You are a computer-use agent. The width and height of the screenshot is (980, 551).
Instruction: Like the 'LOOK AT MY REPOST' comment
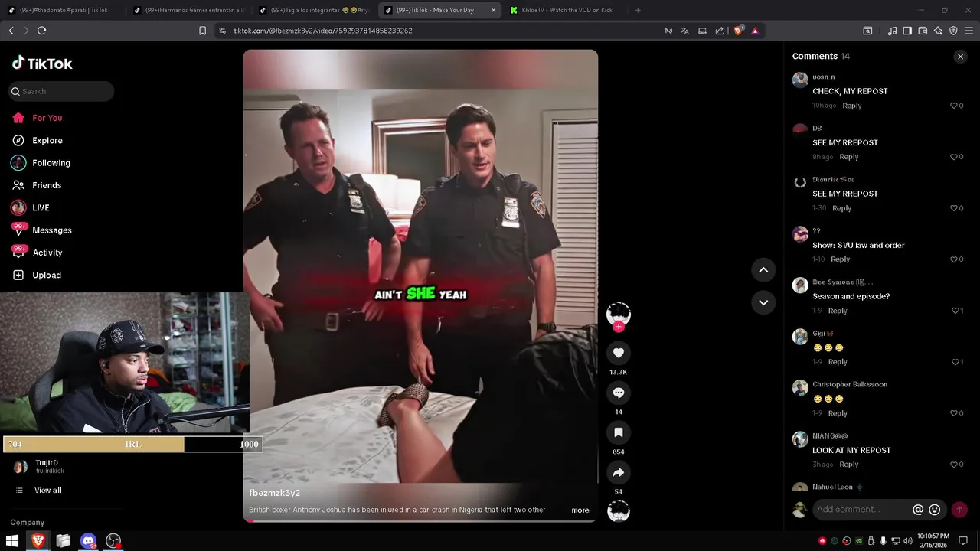(x=954, y=465)
